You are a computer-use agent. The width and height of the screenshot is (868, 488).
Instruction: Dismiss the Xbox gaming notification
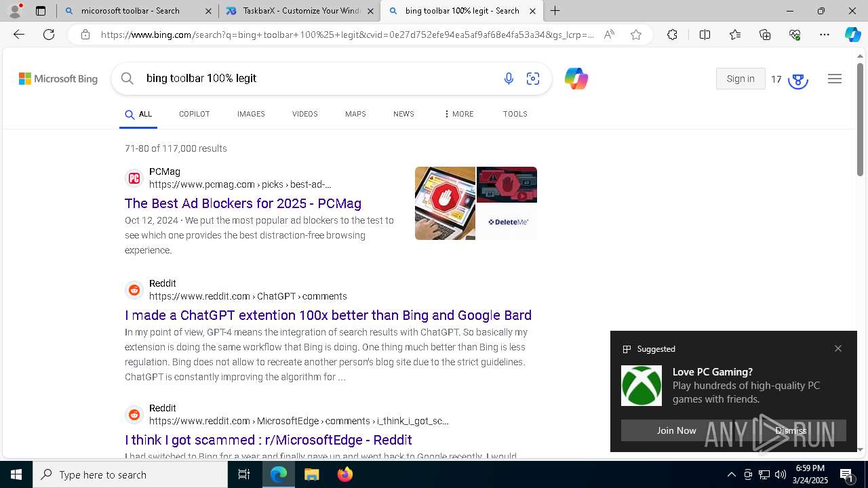tap(791, 430)
